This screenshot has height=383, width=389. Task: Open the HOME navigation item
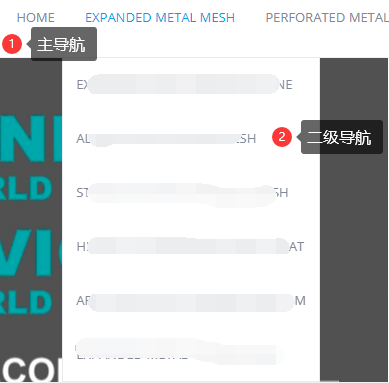(36, 18)
